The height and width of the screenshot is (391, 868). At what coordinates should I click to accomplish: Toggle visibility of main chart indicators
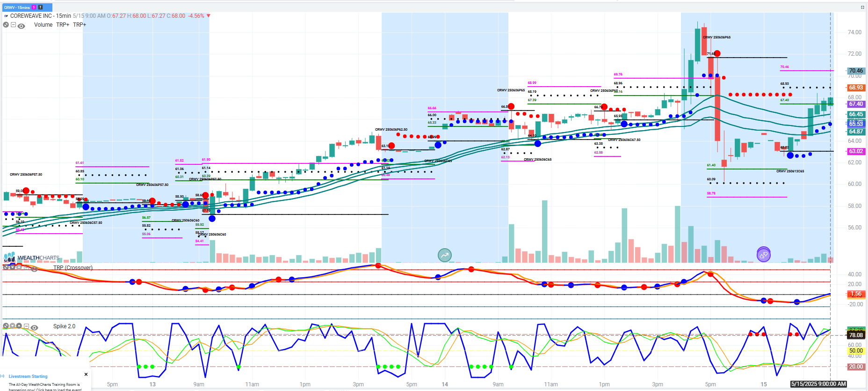tap(21, 26)
